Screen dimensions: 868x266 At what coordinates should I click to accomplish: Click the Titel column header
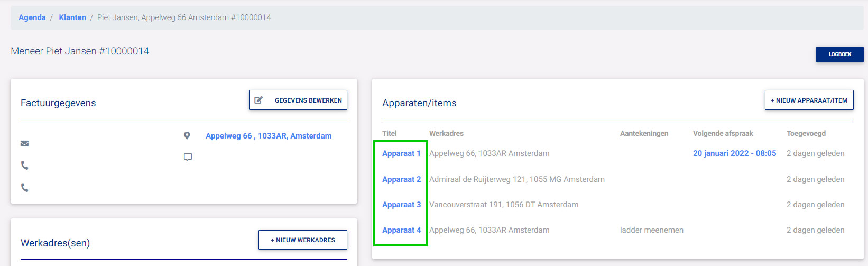[x=390, y=133]
